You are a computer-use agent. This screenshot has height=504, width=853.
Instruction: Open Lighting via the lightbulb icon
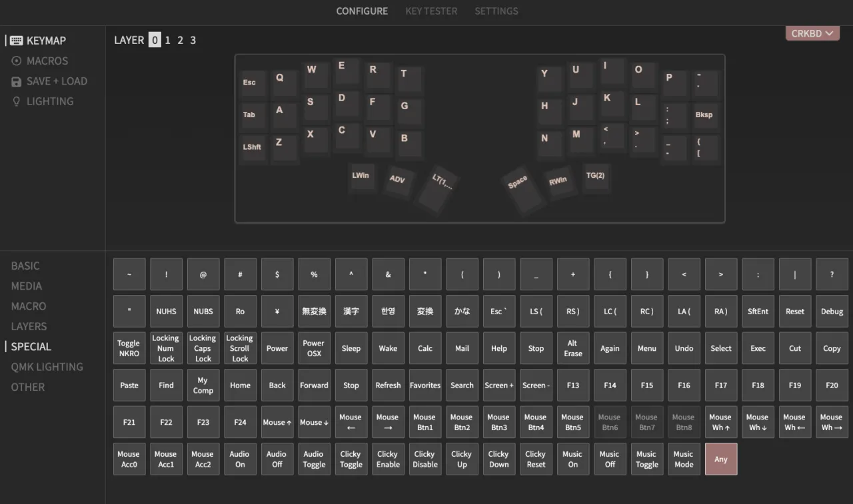(15, 101)
